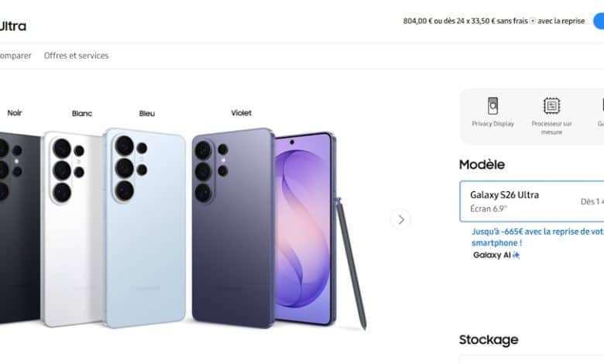
Task: Click the Privacy Display feature icon
Action: [x=492, y=106]
